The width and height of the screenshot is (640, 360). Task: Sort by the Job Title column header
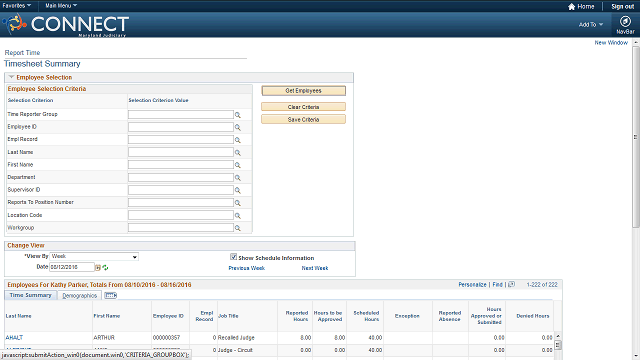[x=228, y=316]
